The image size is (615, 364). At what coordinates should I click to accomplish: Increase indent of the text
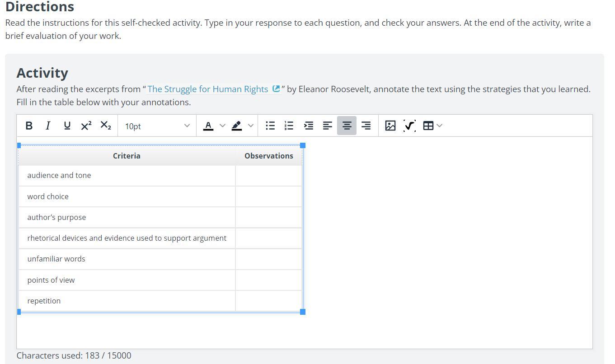309,126
